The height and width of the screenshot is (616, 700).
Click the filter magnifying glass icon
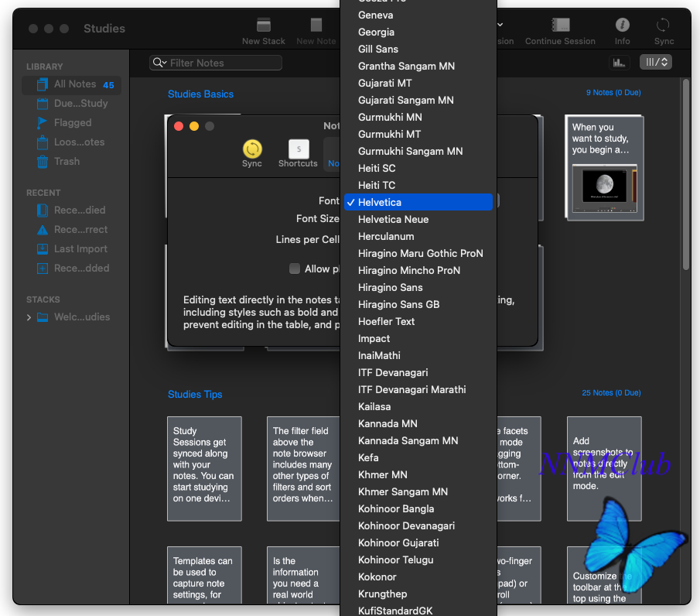pos(159,63)
